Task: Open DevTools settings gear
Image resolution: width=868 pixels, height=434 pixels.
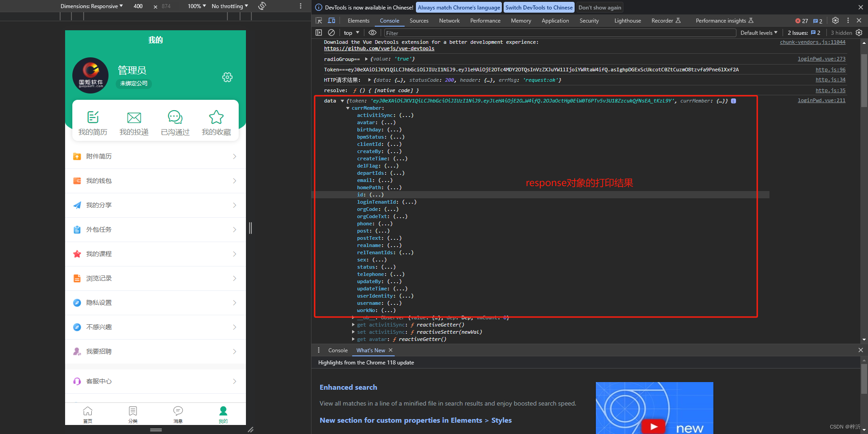Action: (x=835, y=21)
